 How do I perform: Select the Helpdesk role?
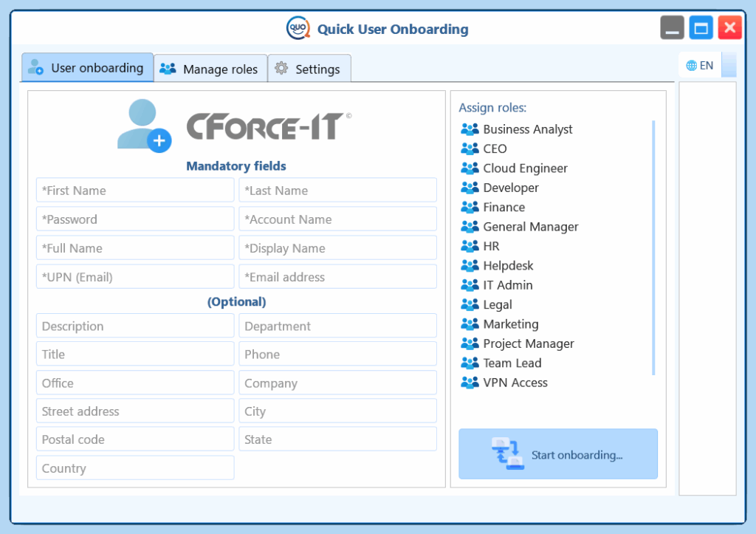pos(508,266)
